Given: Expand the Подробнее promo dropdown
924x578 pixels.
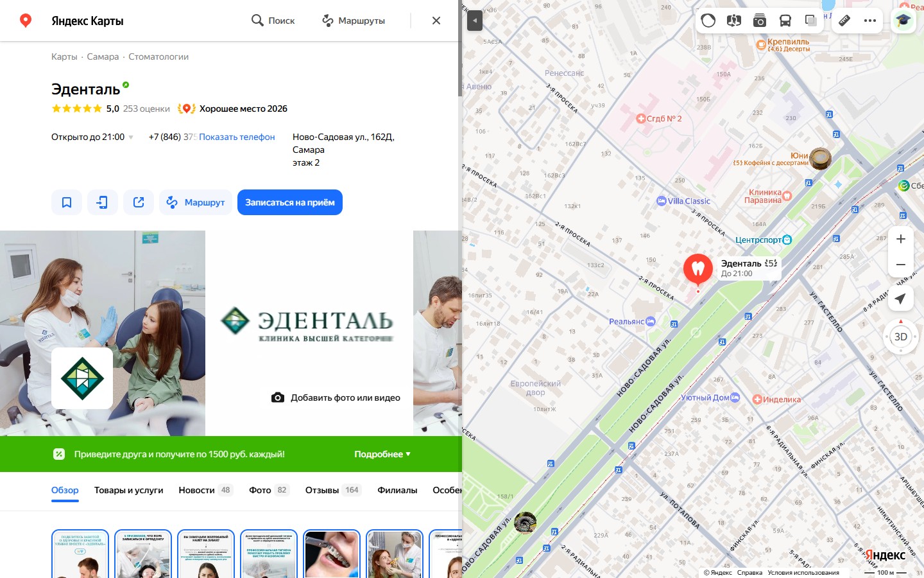Looking at the screenshot, I should click(382, 454).
